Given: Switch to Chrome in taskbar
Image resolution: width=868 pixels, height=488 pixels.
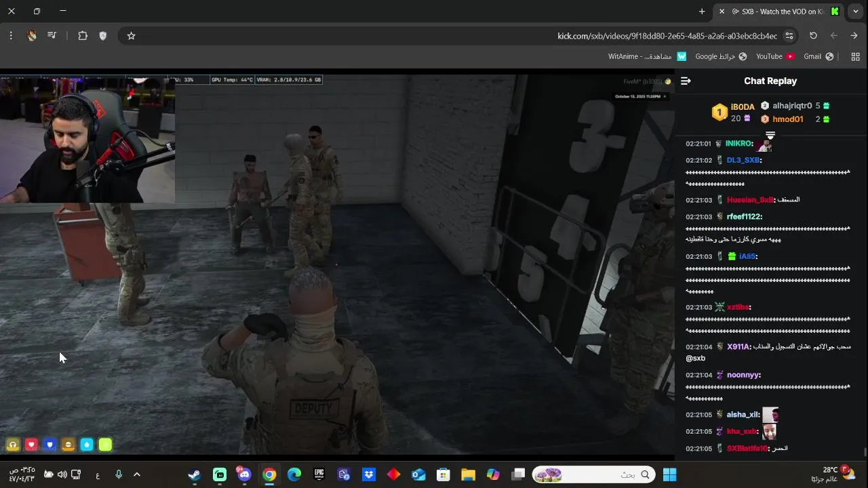Looking at the screenshot, I should pos(269,474).
